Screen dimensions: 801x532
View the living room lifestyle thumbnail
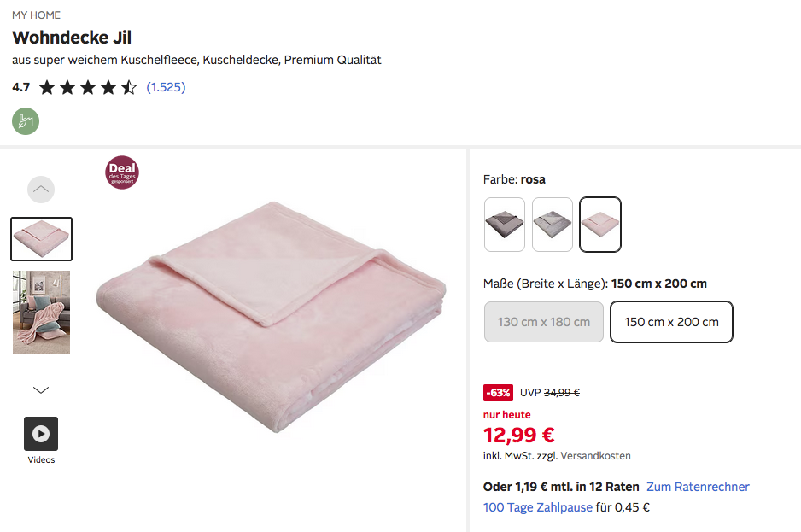[41, 313]
